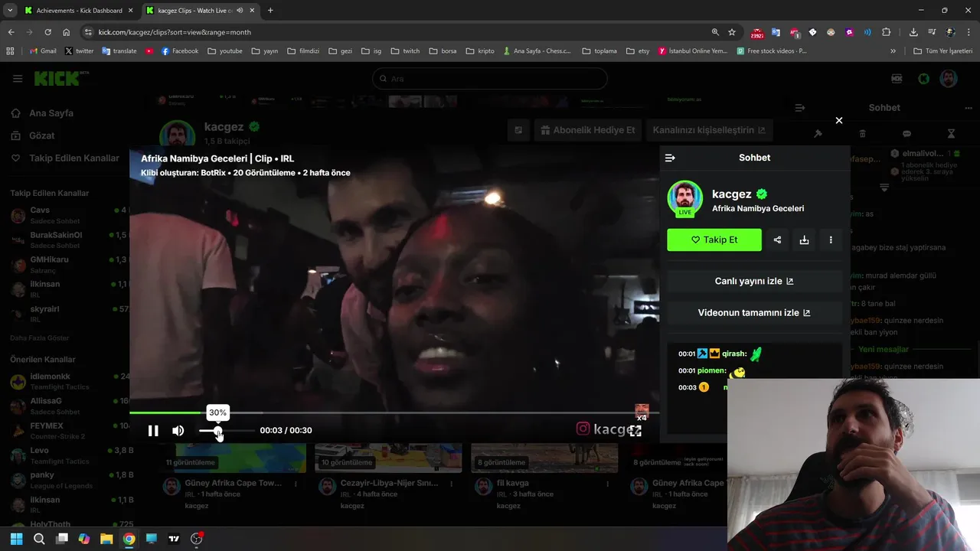Open Cavs channel in sidebar

(x=69, y=215)
